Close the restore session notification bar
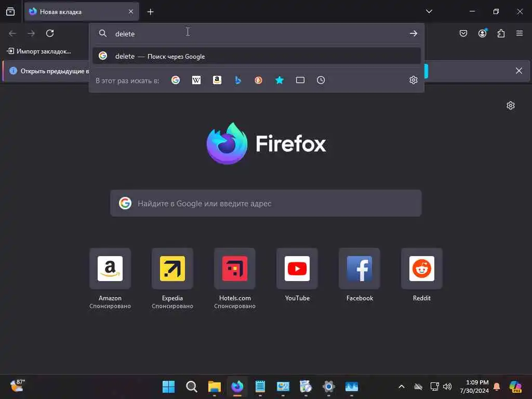Viewport: 532px width, 399px height. pos(519,71)
